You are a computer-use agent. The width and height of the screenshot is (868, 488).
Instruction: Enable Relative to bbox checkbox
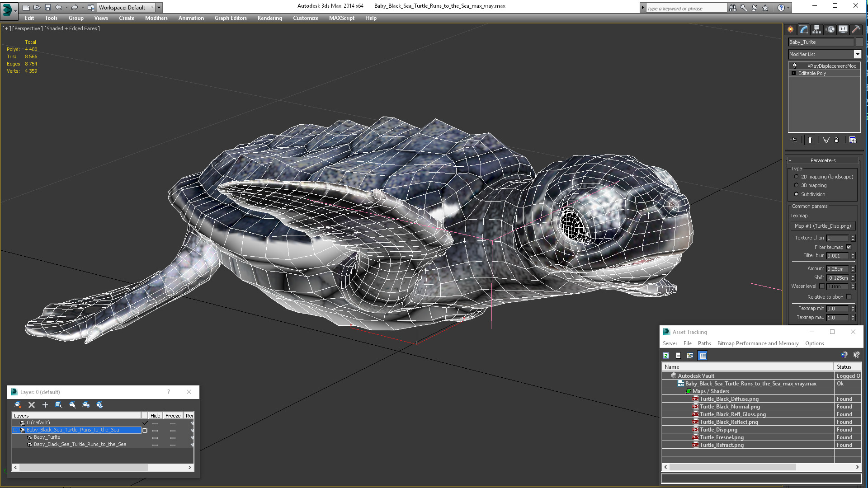849,297
